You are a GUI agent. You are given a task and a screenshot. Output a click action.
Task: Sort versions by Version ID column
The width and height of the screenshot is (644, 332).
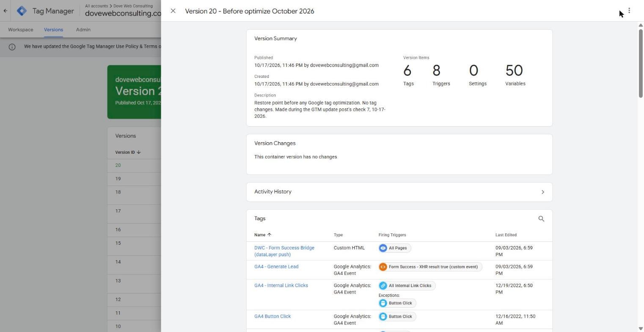click(128, 152)
